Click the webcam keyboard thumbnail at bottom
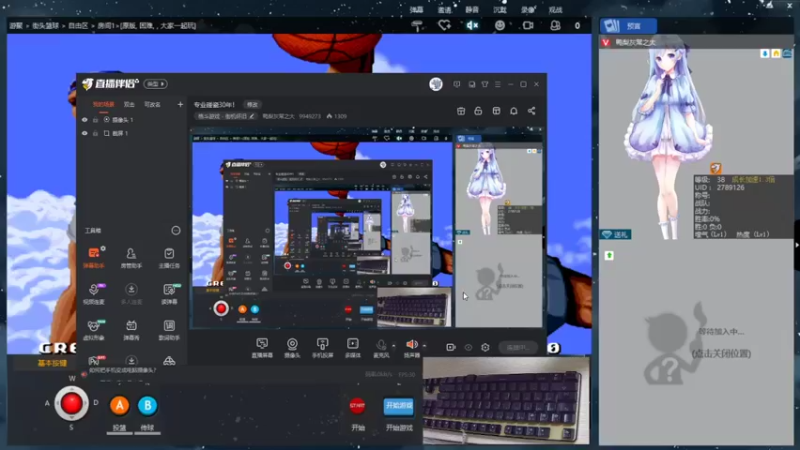The height and width of the screenshot is (450, 800). tap(506, 401)
